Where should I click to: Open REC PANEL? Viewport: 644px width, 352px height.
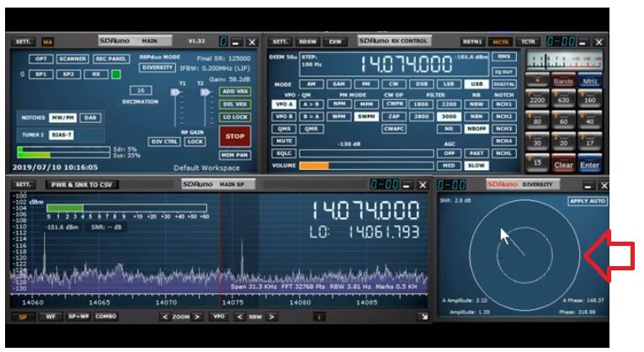point(111,59)
